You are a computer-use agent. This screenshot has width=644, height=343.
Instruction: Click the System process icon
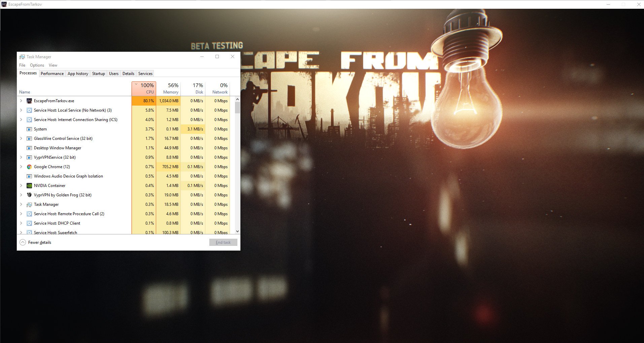(29, 129)
